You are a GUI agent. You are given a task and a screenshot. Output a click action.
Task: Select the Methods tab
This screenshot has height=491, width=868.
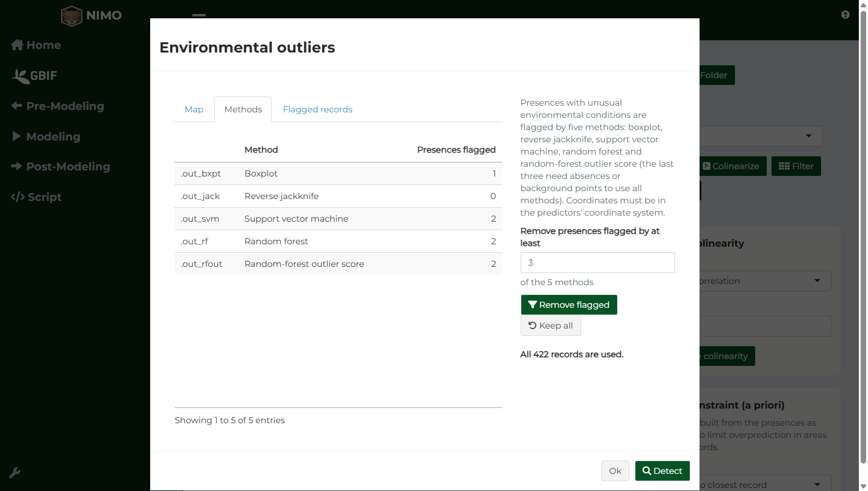243,109
